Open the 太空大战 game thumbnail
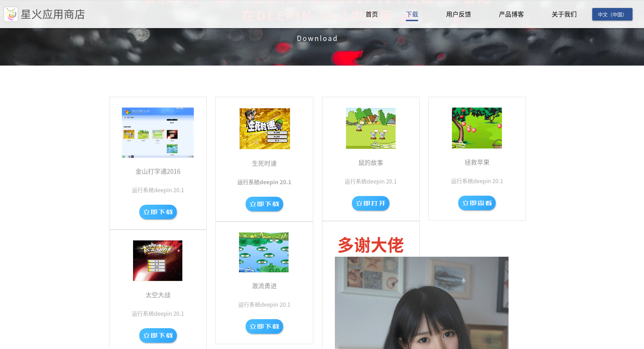The image size is (644, 349). coord(158,261)
